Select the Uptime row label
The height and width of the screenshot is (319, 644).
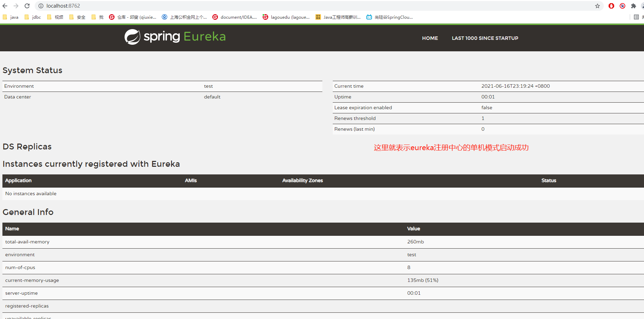343,97
